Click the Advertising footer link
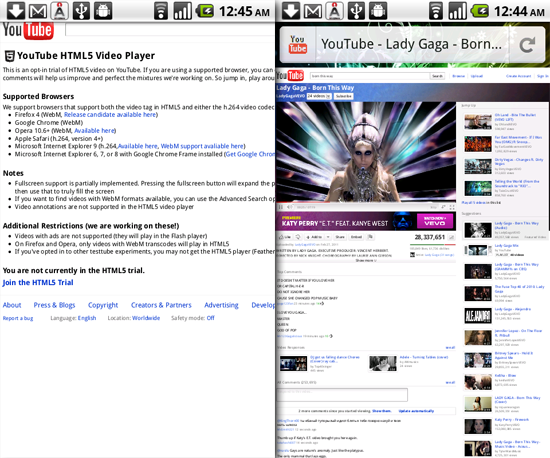Viewport: 550px width, 458px height. click(x=221, y=305)
